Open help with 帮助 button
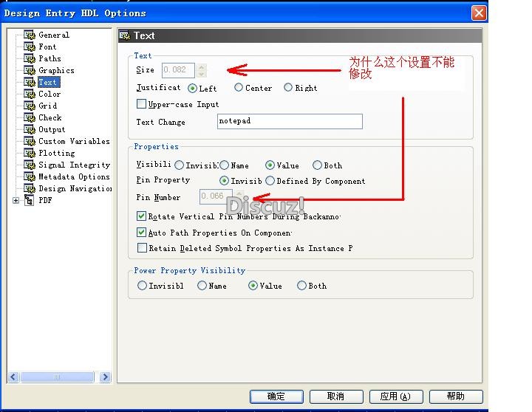This screenshot has width=532, height=412. pos(456,396)
